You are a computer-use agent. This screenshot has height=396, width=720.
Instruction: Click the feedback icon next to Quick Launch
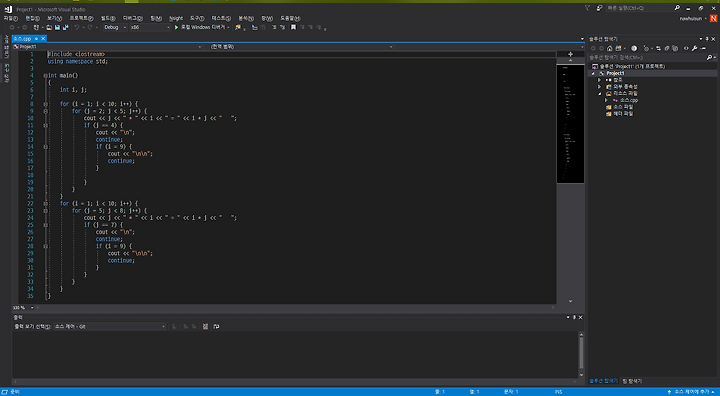(599, 8)
